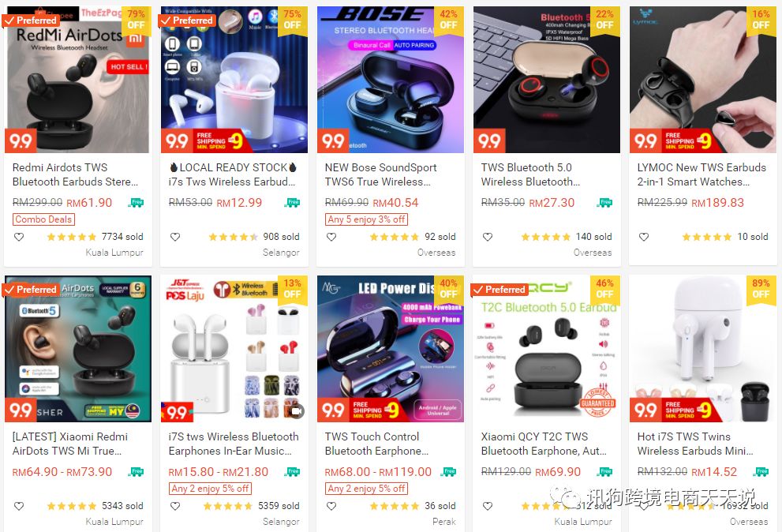This screenshot has height=532, width=782.
Task: Click free shipping icon next to RM27.30
Action: pos(605,203)
